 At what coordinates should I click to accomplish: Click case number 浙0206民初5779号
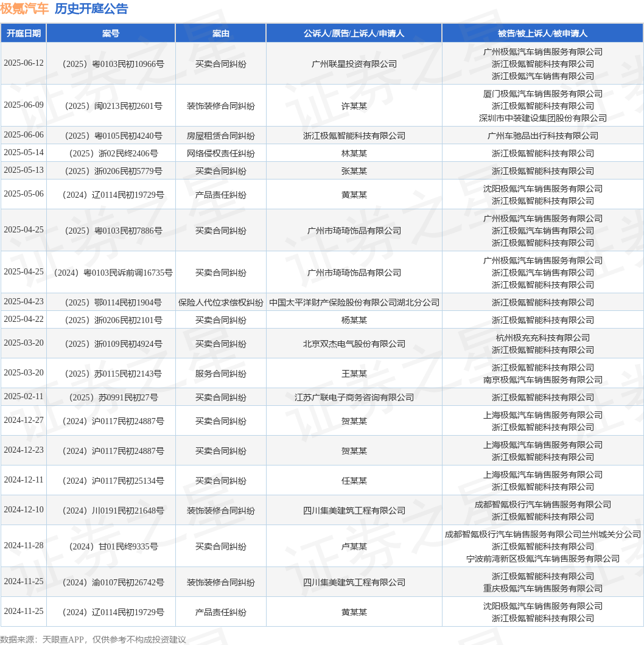[x=128, y=171]
